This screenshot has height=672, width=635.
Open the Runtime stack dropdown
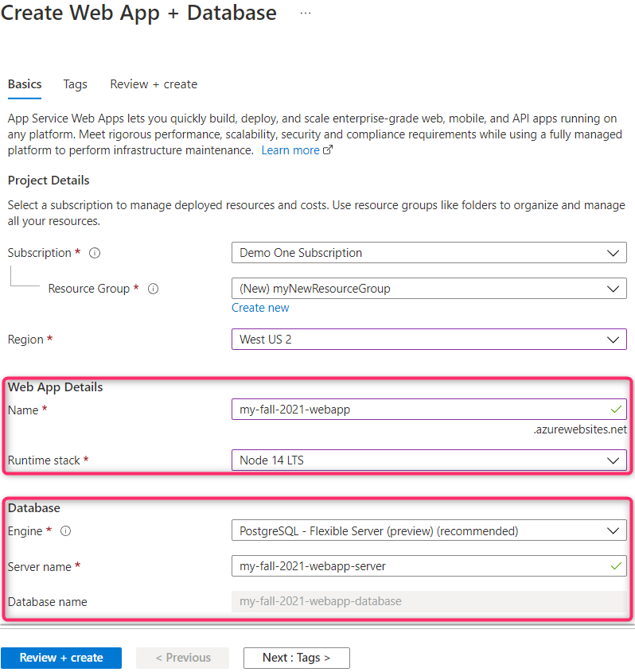coord(429,460)
